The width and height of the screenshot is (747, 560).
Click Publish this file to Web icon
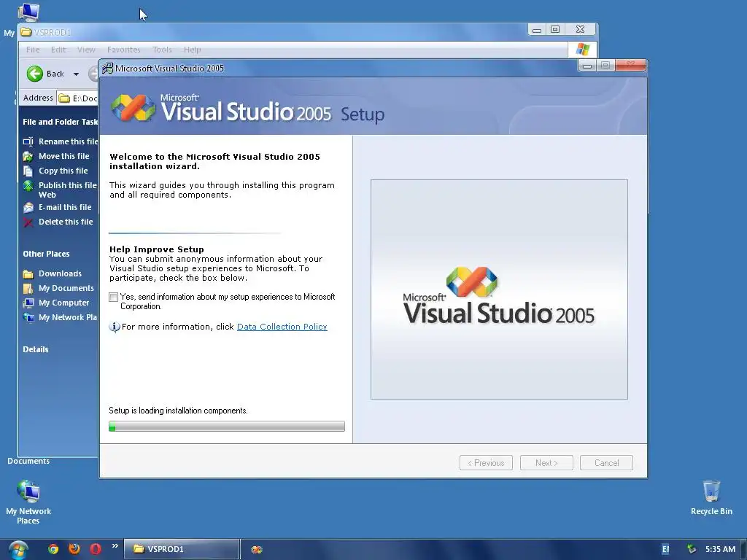[x=28, y=186]
